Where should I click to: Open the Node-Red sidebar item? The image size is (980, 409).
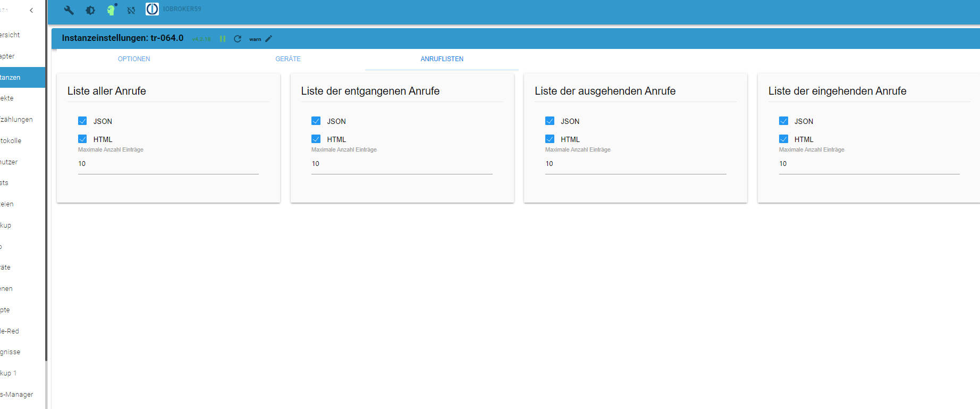point(22,331)
